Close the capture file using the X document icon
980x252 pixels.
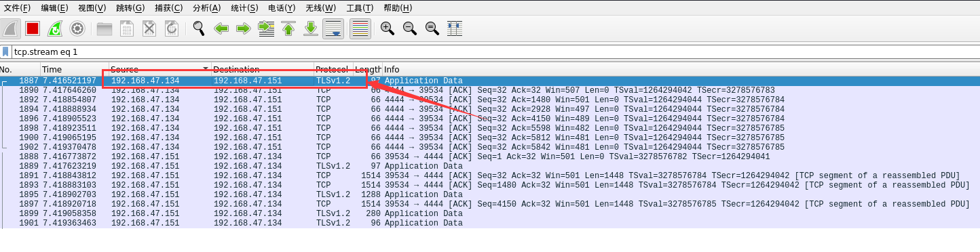149,28
